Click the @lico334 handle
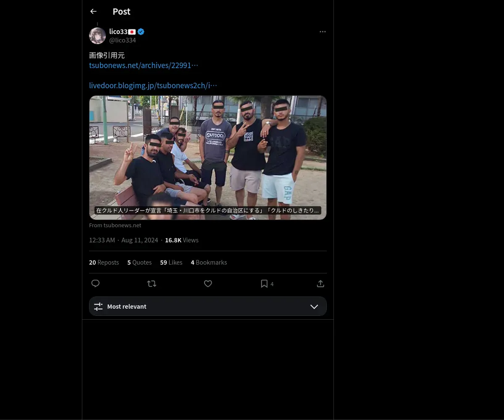The width and height of the screenshot is (504, 420). (x=122, y=40)
